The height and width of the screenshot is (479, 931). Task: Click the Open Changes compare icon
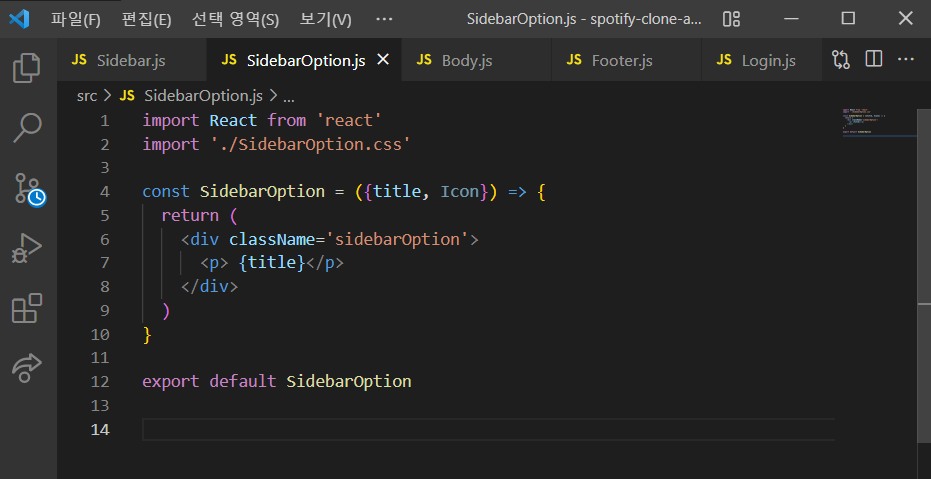841,59
